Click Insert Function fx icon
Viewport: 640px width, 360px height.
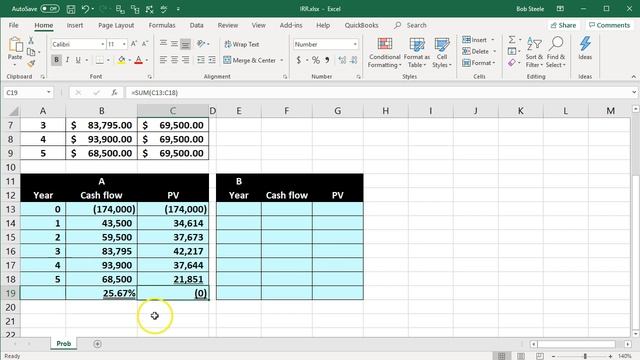pyautogui.click(x=115, y=93)
